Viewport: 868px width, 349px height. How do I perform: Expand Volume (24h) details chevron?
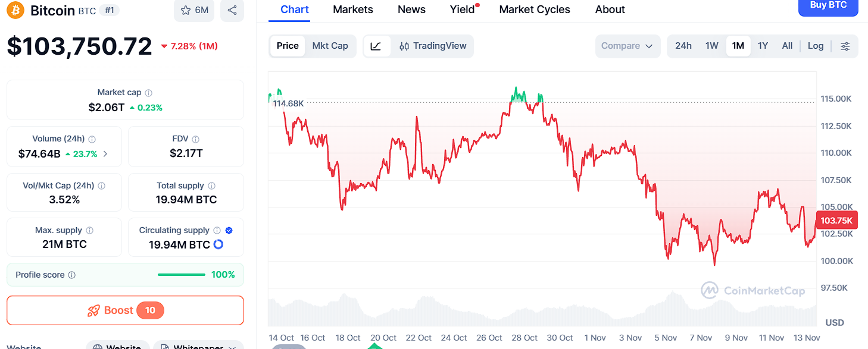point(105,154)
